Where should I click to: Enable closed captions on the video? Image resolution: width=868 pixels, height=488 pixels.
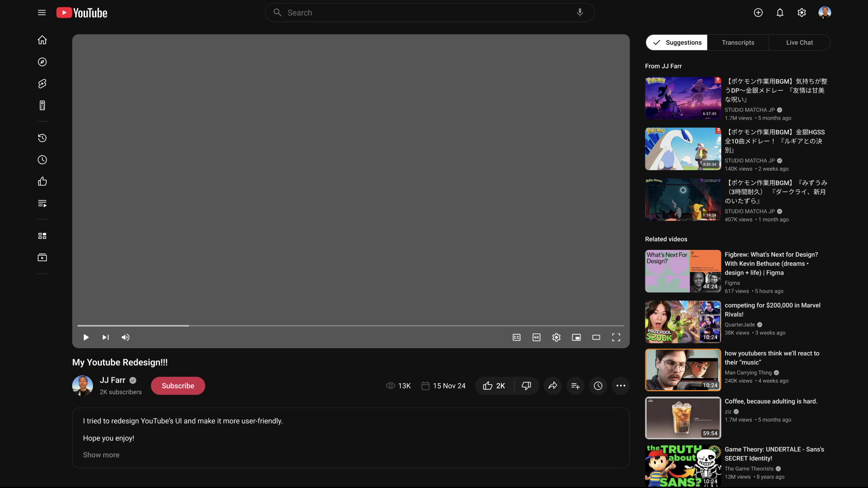(516, 337)
